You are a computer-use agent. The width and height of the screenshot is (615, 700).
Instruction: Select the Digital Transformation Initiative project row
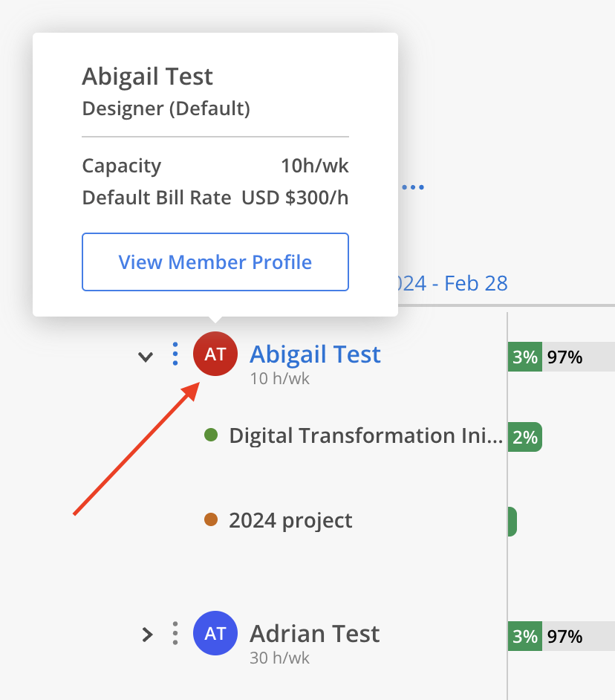tap(365, 435)
